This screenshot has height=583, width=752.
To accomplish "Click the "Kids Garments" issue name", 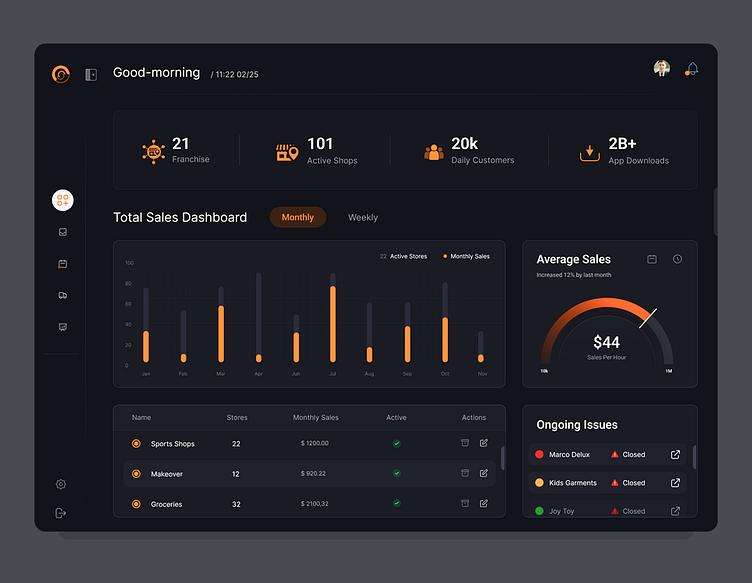I will (x=573, y=483).
